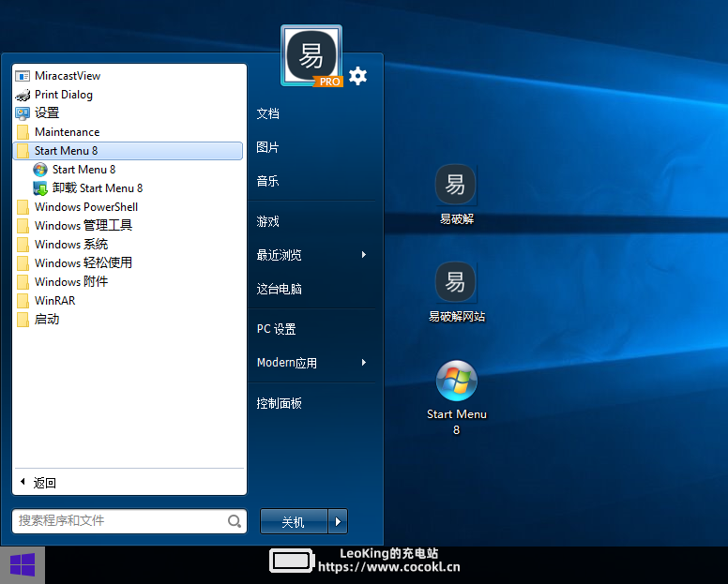The height and width of the screenshot is (584, 728).
Task: Open PC 设置 from the right pane
Action: point(276,329)
